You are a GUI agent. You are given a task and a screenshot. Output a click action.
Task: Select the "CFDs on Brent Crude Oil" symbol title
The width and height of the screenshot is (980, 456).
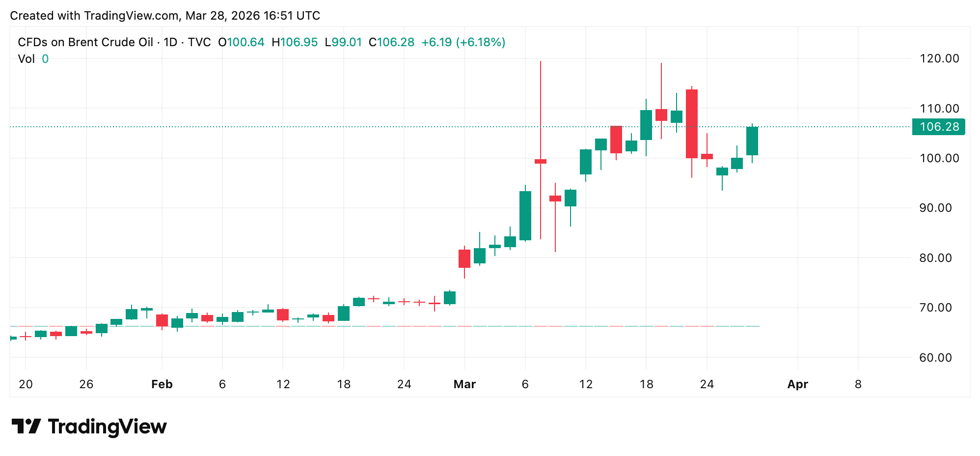[x=85, y=42]
